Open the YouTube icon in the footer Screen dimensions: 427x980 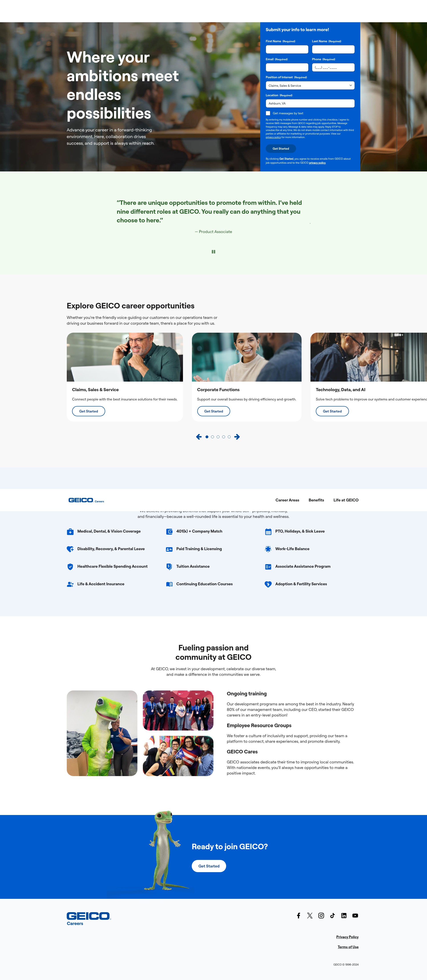click(355, 916)
